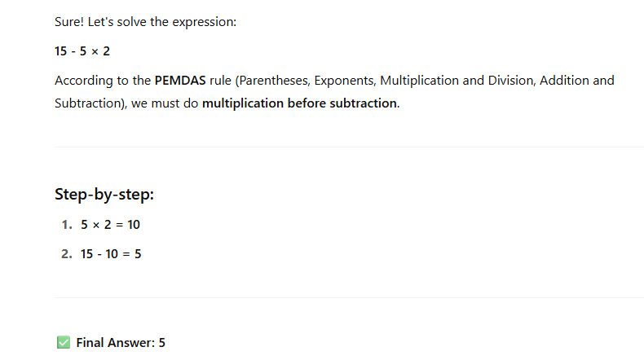This screenshot has height=360, width=644.
Task: Click the word "Subtraction)" starting the second line
Action: tap(88, 103)
